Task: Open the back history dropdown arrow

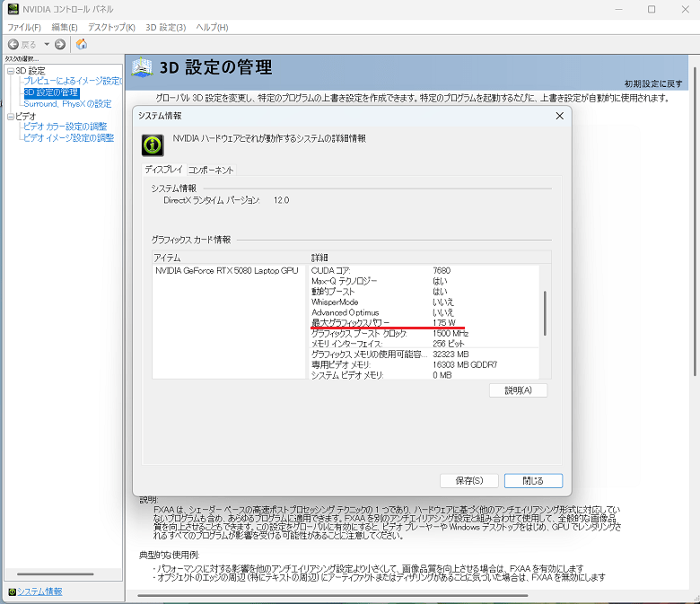Action: coord(45,44)
